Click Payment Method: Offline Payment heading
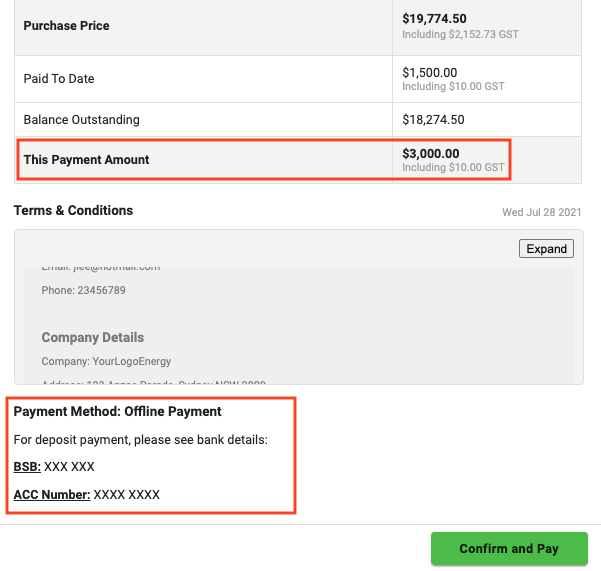601x571 pixels. tap(117, 411)
